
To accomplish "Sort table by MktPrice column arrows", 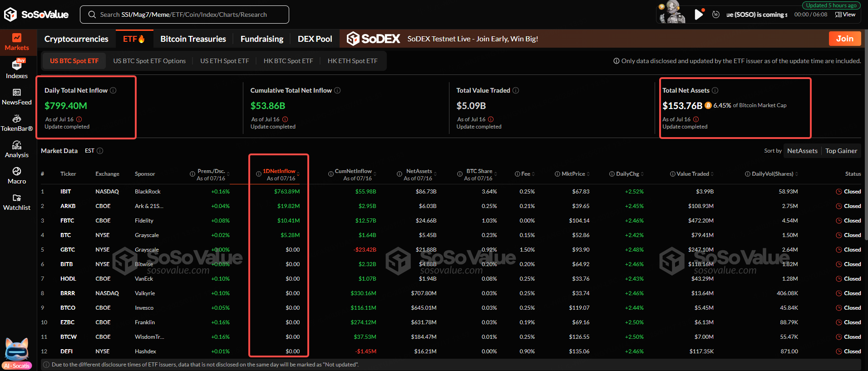I will coord(588,174).
